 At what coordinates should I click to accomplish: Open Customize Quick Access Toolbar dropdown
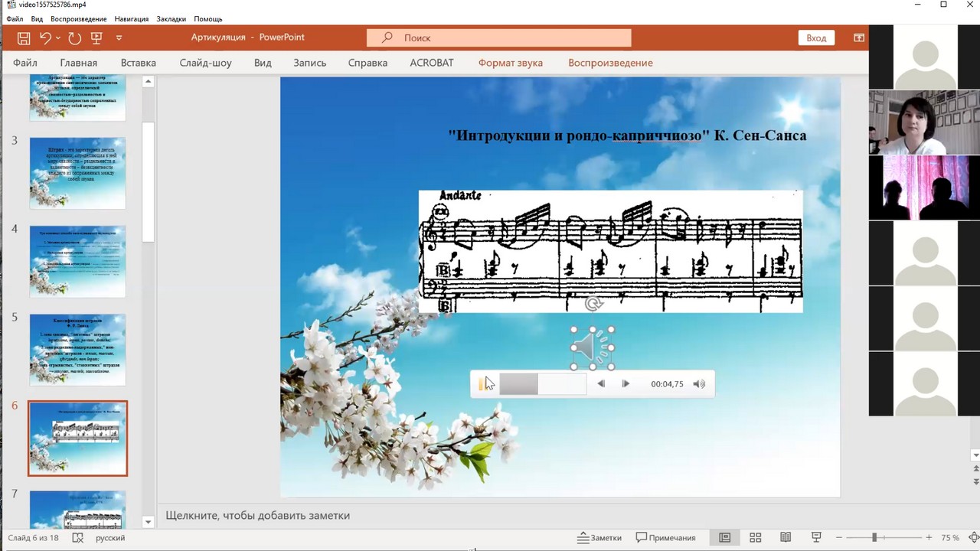119,37
